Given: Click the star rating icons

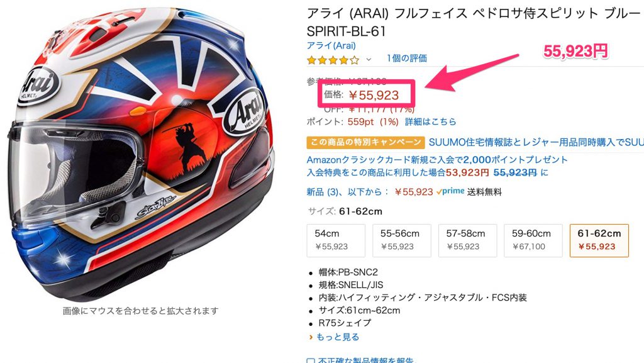Looking at the screenshot, I should pyautogui.click(x=333, y=61).
